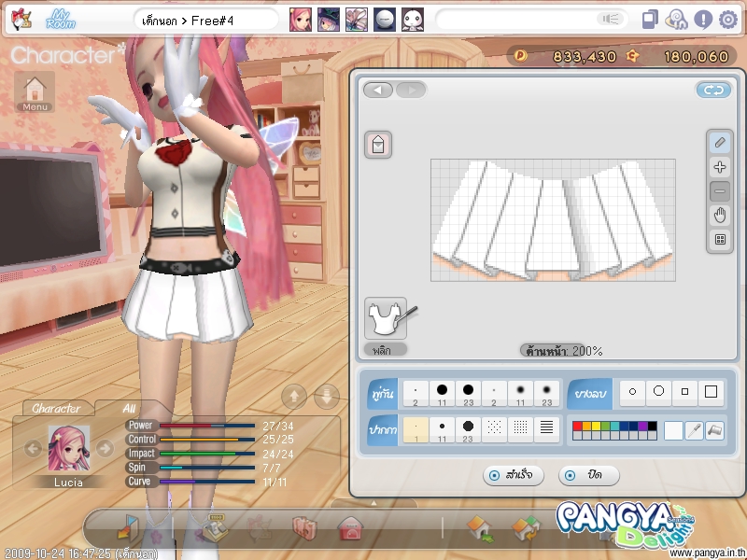Screen dimensions: 747x560
Task: Select the hand pan tool
Action: (720, 216)
